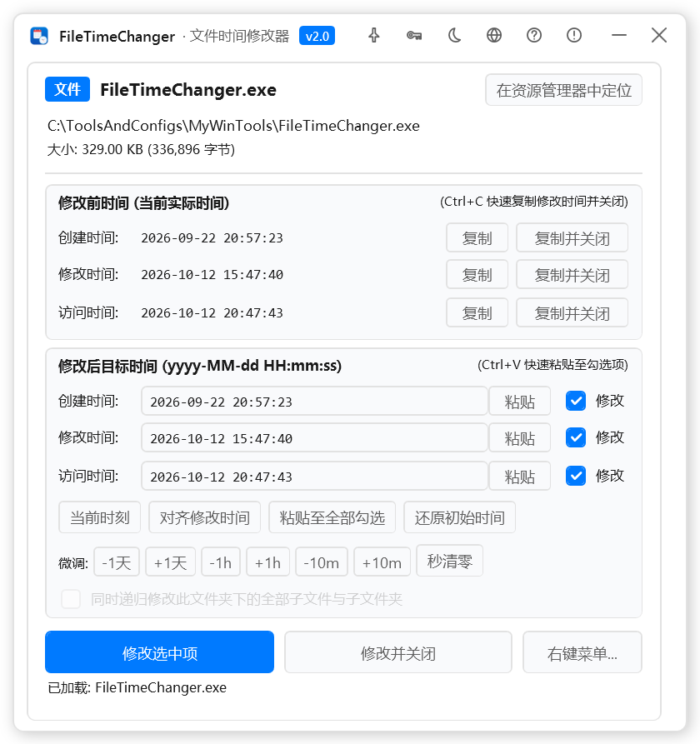
Task: Click 复制 for 访问时间 row
Action: pos(477,312)
